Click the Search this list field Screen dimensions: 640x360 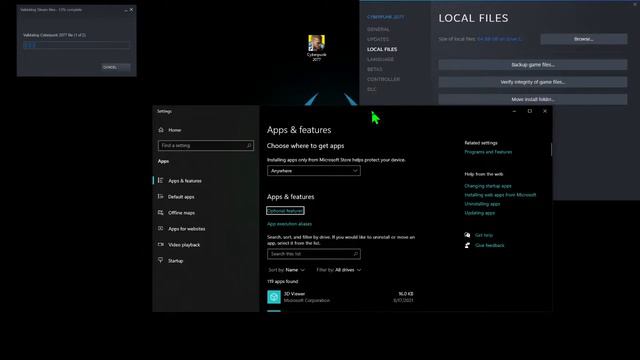(x=313, y=254)
